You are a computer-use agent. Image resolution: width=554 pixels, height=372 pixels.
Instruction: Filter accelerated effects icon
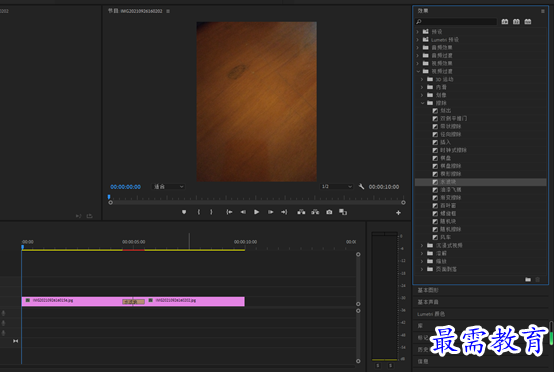[505, 22]
